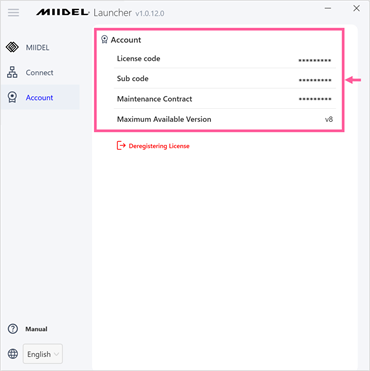
Task: Minimize the Launcher window
Action: (328, 9)
